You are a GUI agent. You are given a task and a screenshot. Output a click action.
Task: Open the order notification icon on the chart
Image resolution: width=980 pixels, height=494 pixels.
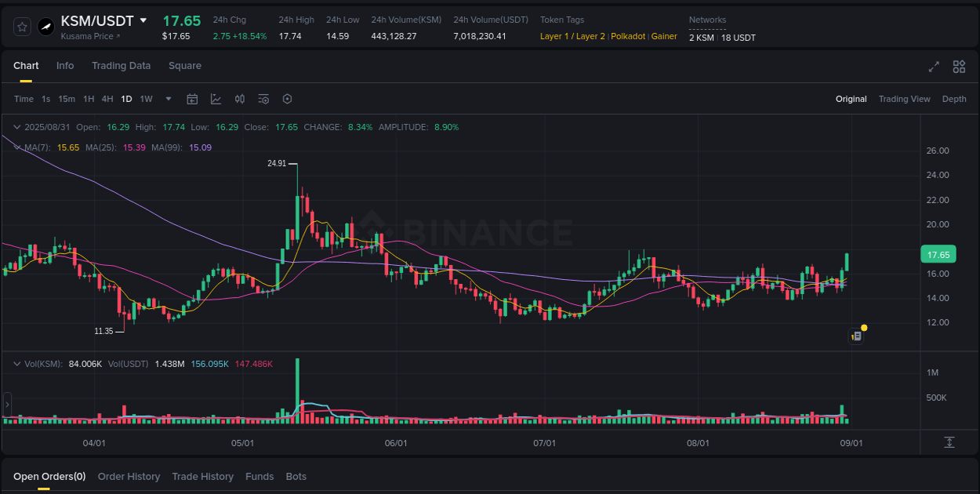[856, 336]
